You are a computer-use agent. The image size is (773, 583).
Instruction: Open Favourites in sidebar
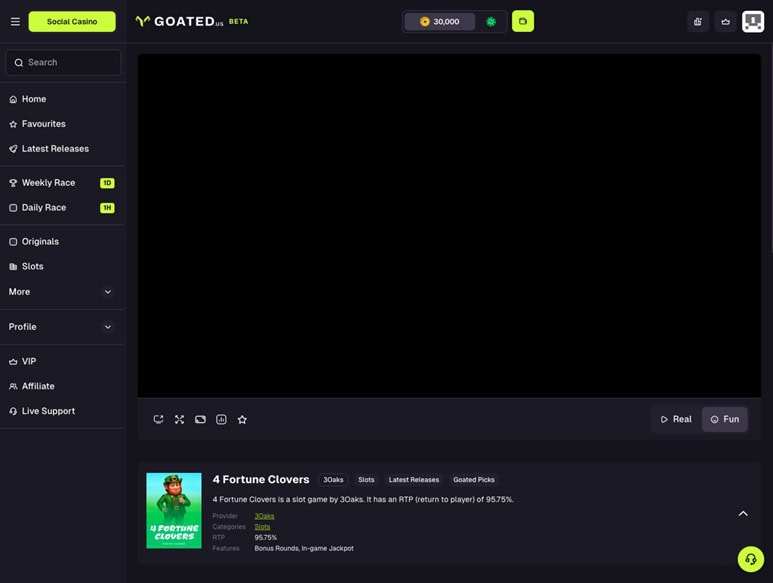pos(44,124)
